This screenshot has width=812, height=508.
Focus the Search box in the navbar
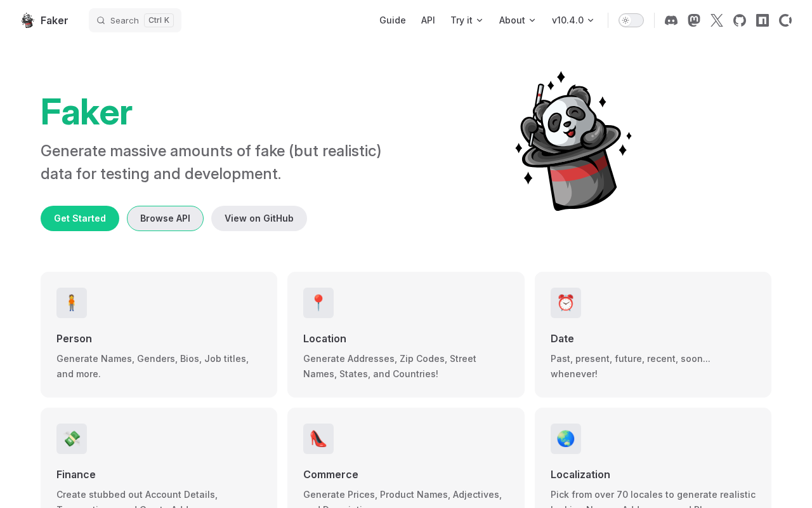[135, 20]
